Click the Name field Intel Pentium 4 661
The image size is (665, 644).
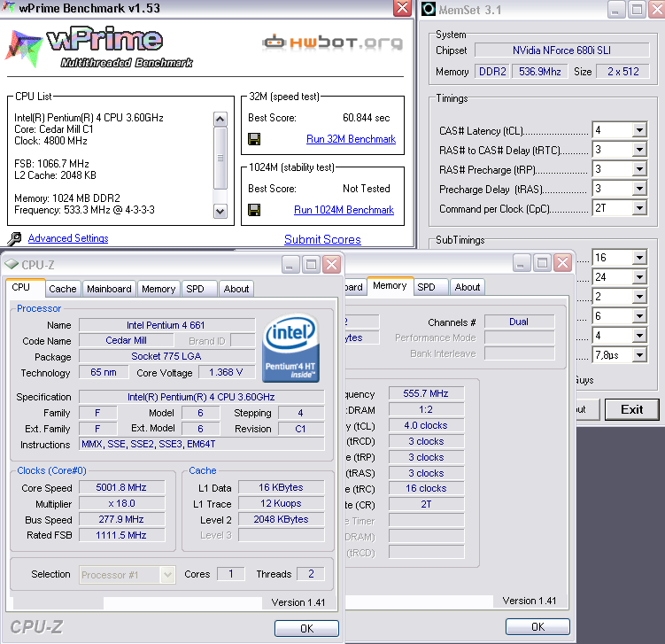point(166,325)
